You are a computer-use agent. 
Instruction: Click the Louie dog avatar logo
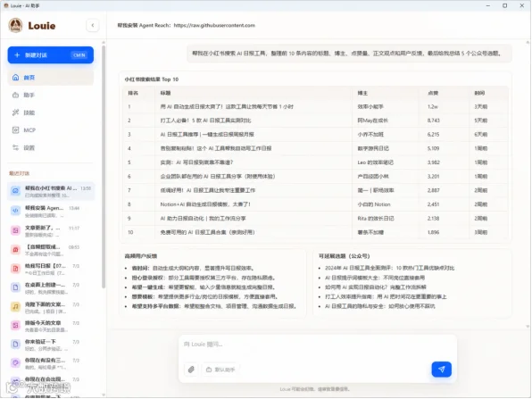pyautogui.click(x=15, y=26)
